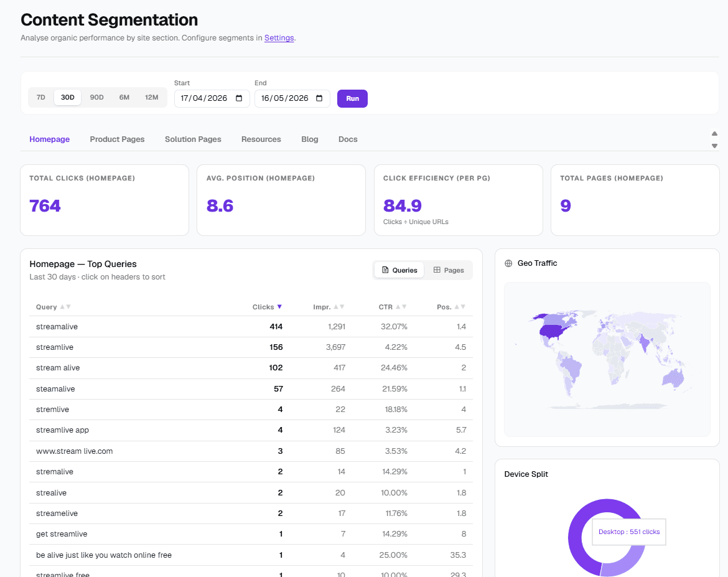
Task: Switch table view to Pages
Action: pyautogui.click(x=449, y=270)
